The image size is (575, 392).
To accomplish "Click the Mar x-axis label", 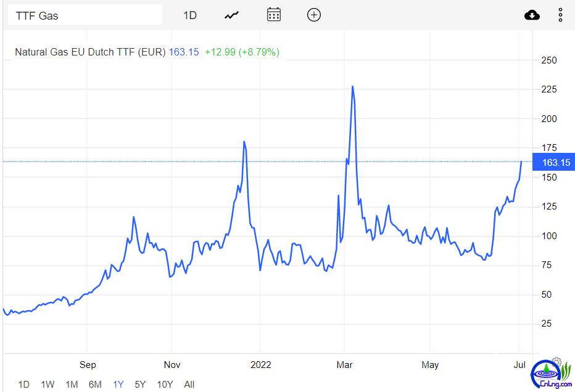I will [x=344, y=364].
